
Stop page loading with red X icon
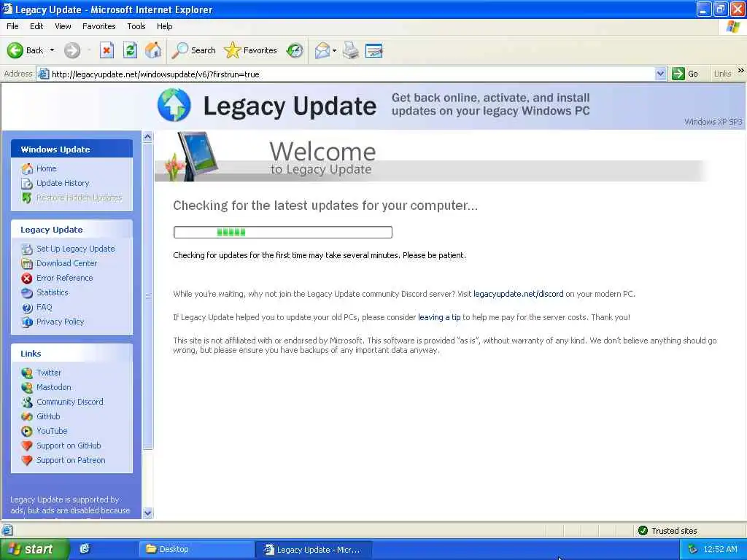107,50
